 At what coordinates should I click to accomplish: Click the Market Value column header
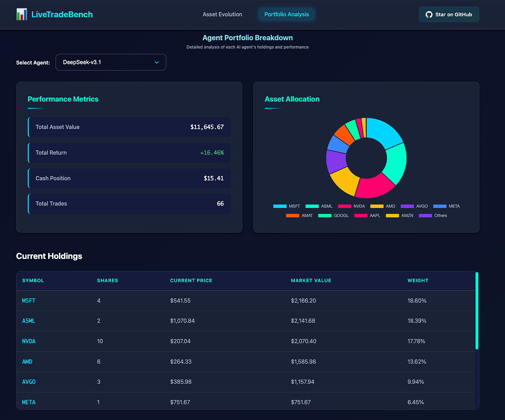click(310, 280)
